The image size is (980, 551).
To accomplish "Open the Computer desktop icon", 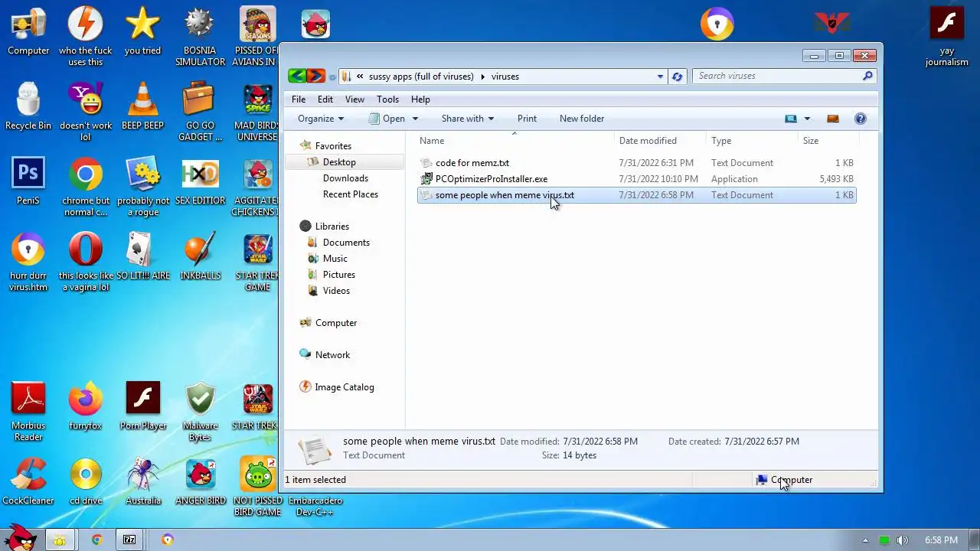I will click(x=28, y=32).
